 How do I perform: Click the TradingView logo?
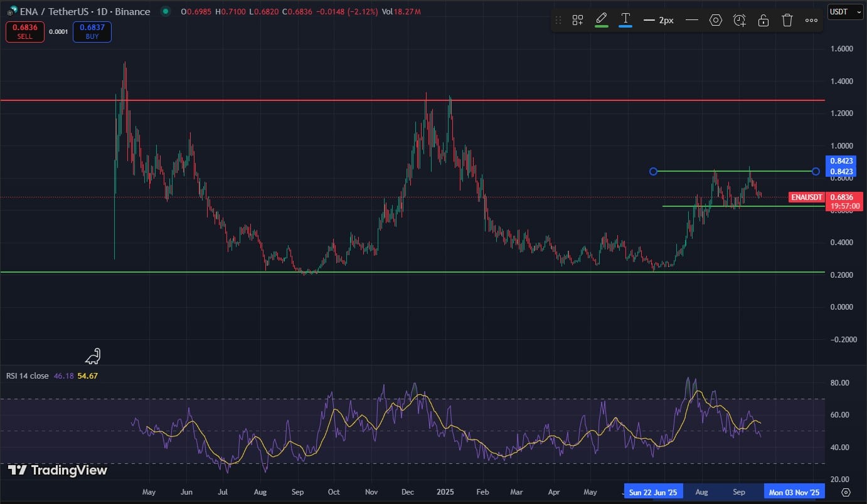(x=58, y=470)
